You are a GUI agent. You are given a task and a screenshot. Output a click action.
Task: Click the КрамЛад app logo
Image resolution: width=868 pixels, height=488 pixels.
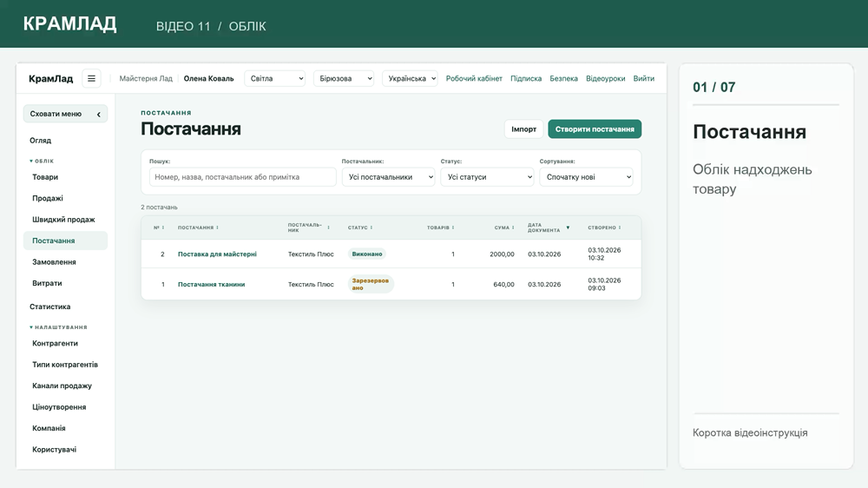[x=51, y=79]
